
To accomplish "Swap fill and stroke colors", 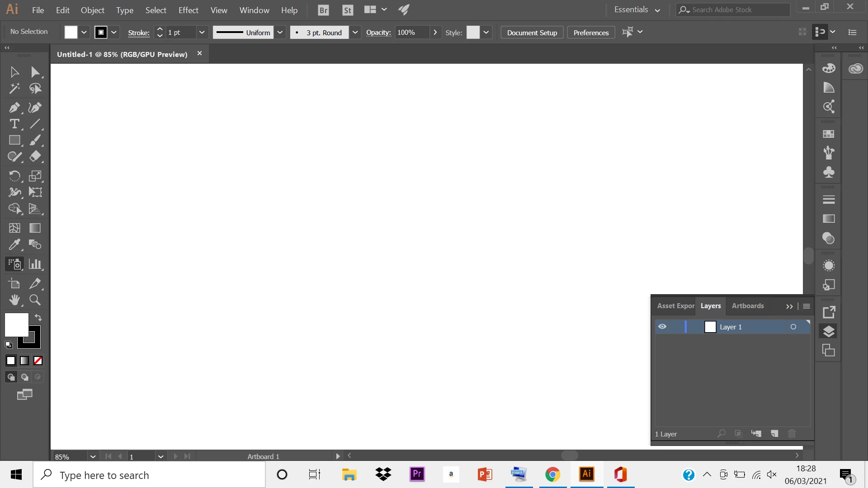I will (38, 318).
